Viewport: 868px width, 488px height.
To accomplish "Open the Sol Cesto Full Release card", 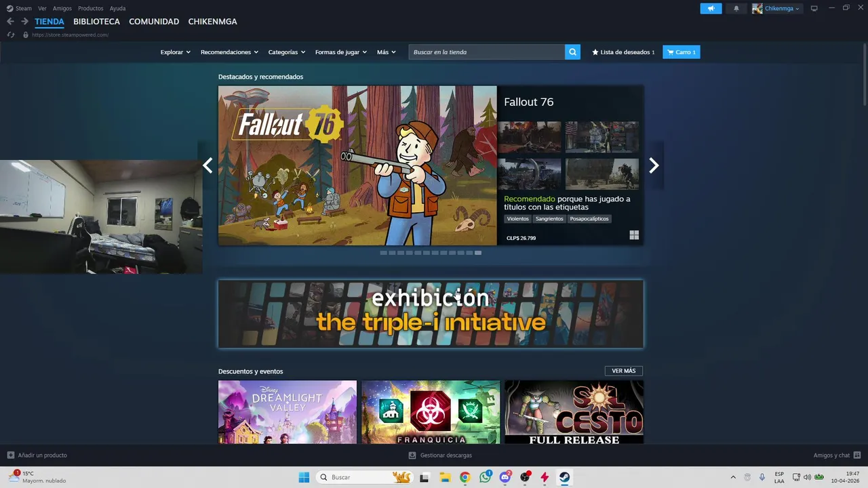I will (574, 412).
